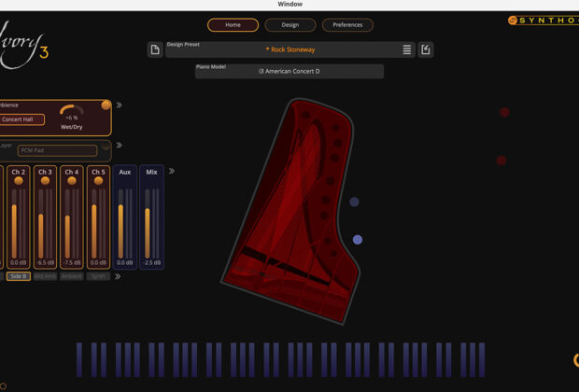This screenshot has height=392, width=579.
Task: Click the save preset icon
Action: click(x=426, y=49)
